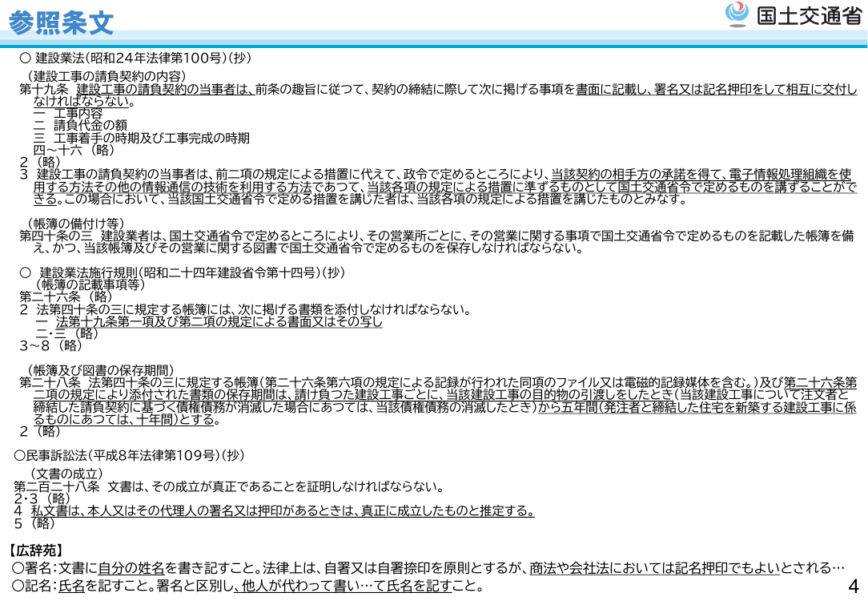
Task: Click the line 3～8 (略)
Action: 51,345
